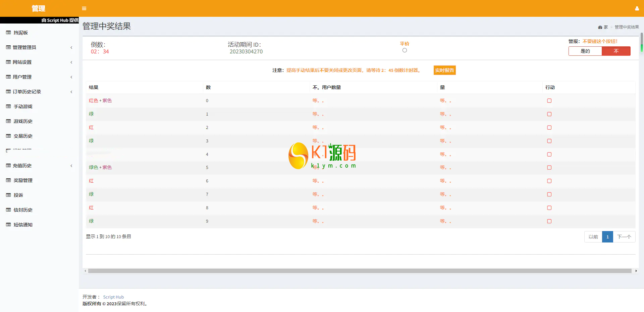This screenshot has width=644, height=312.
Task: Click the icon beside 奖励管理
Action: coord(8,180)
